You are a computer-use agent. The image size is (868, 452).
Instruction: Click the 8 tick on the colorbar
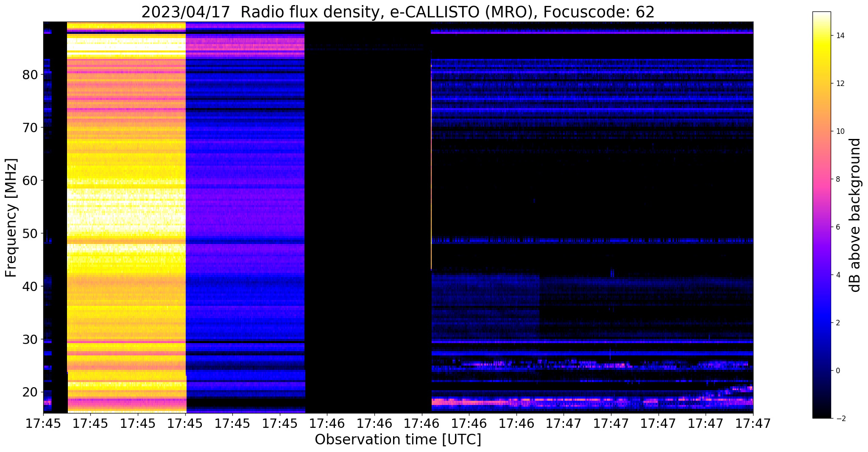(837, 179)
